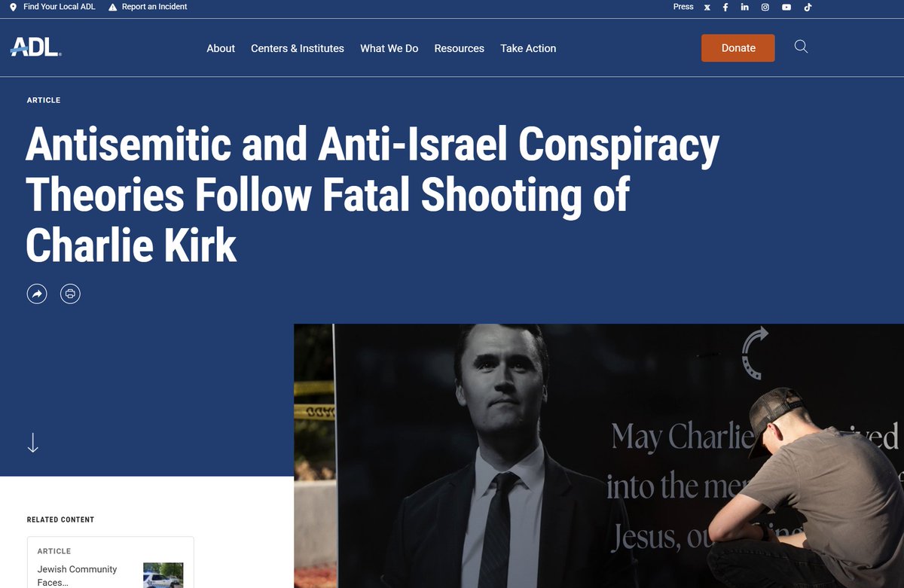Click the ADL logo
904x588 pixels.
click(x=35, y=47)
